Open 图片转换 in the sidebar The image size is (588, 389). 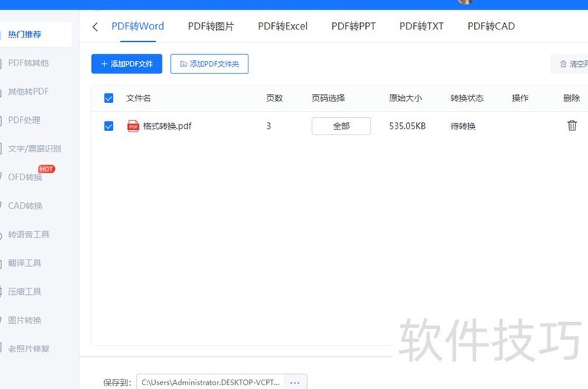[24, 320]
